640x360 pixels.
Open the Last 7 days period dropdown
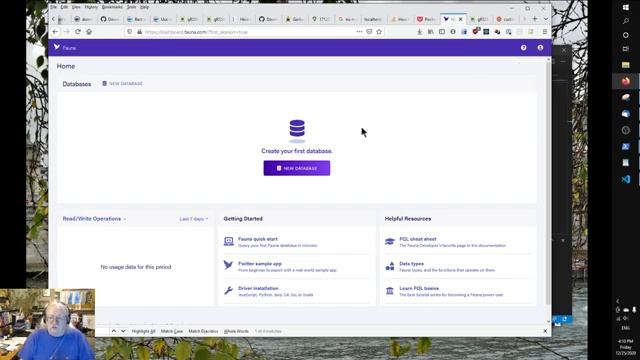194,219
